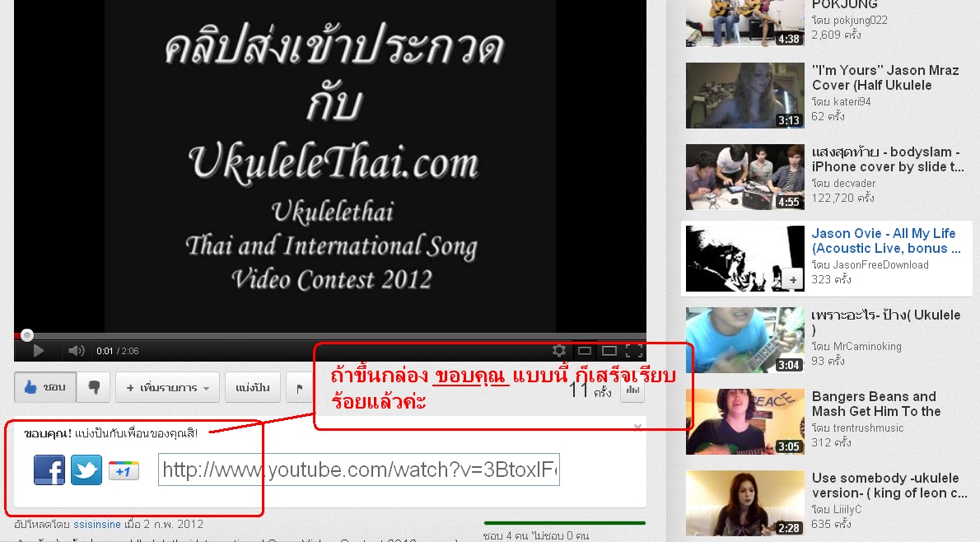Image resolution: width=980 pixels, height=542 pixels.
Task: Add Jason Ovie video to queue plus icon
Action: (792, 280)
